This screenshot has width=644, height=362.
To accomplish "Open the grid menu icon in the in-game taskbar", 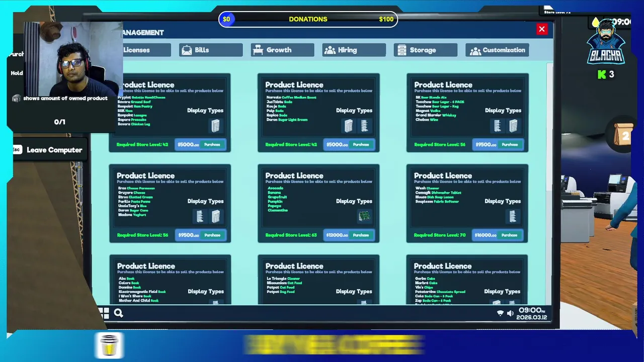I will point(104,313).
